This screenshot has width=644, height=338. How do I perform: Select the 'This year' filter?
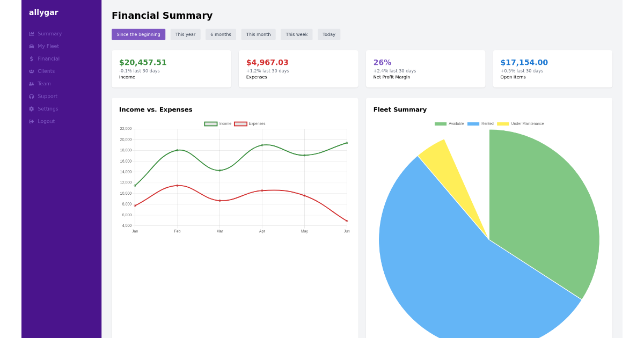tap(185, 34)
